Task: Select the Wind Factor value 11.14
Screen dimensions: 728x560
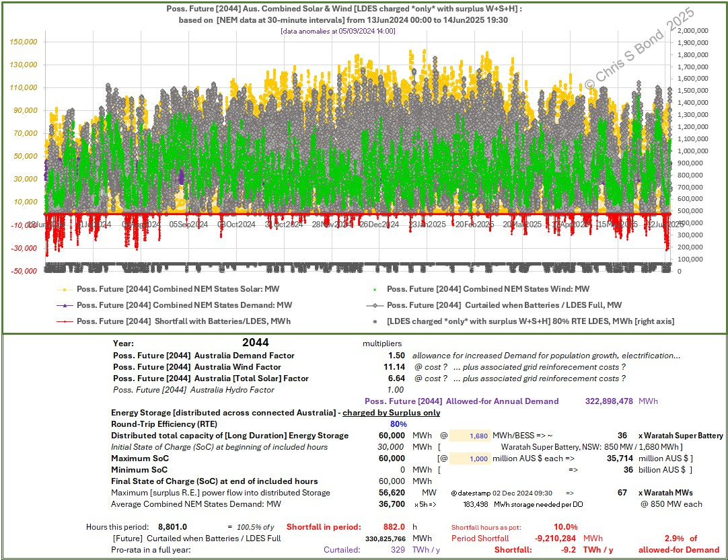Action: click(394, 367)
